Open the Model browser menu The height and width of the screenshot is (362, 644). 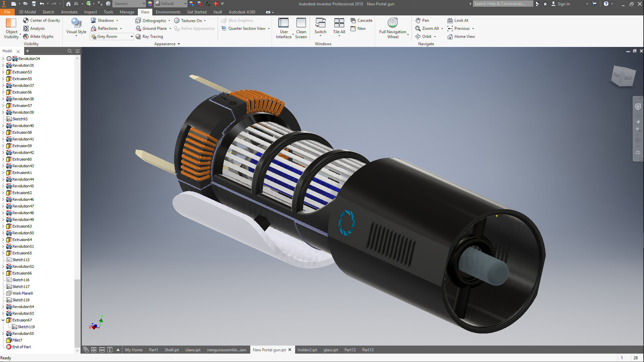pyautogui.click(x=77, y=51)
